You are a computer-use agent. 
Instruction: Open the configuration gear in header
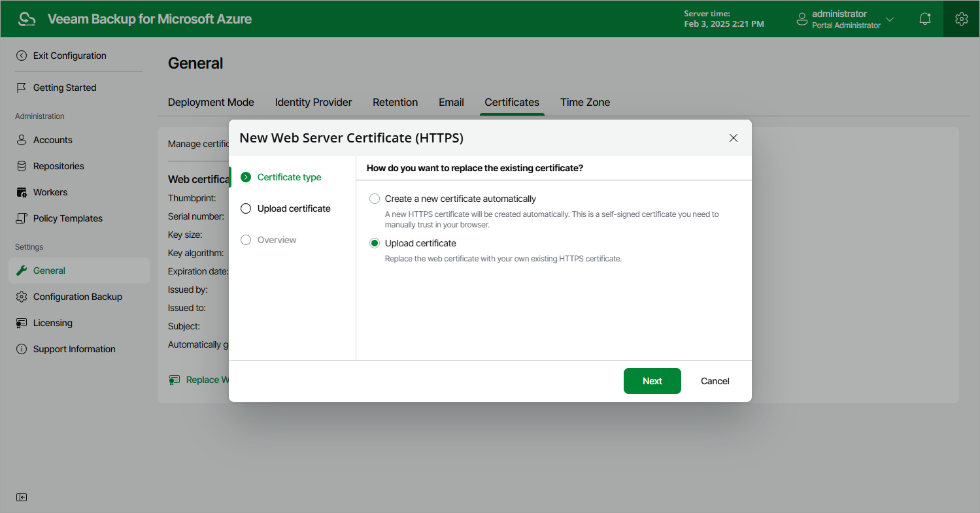961,19
